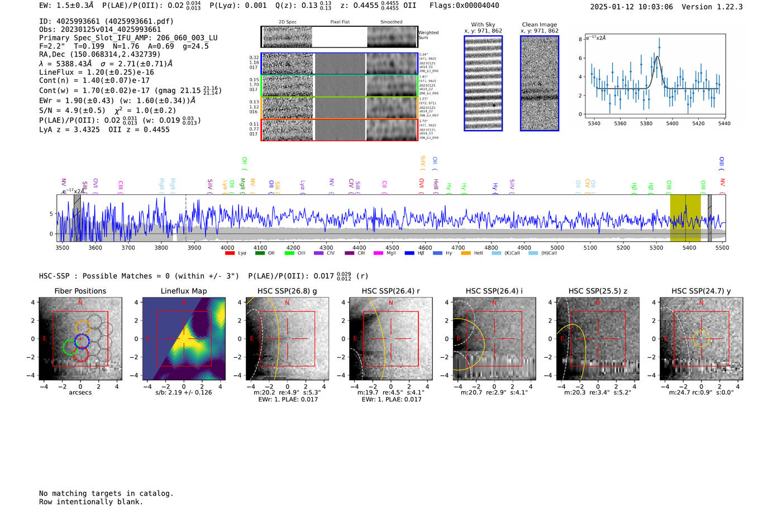The width and height of the screenshot is (782, 532).
Task: Click the ID: 4025993661 text line
Action: [106, 21]
